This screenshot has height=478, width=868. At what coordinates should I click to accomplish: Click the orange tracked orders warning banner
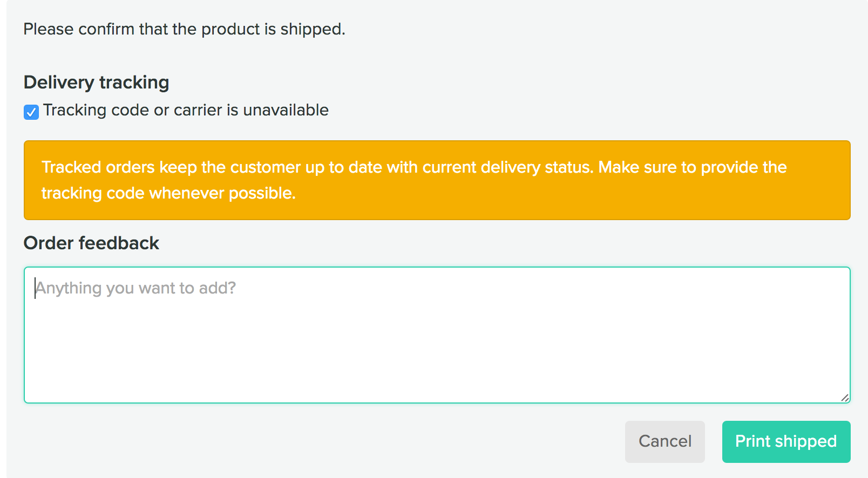pos(437,180)
